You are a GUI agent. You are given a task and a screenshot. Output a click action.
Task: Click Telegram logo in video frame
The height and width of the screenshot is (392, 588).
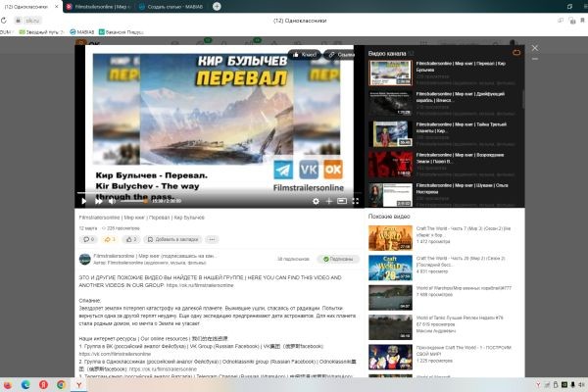click(283, 170)
